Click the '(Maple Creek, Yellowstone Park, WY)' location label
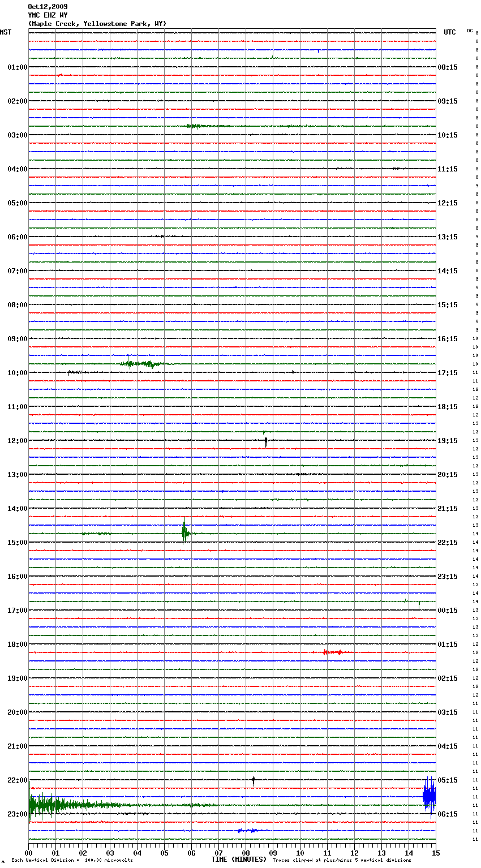 click(x=97, y=24)
